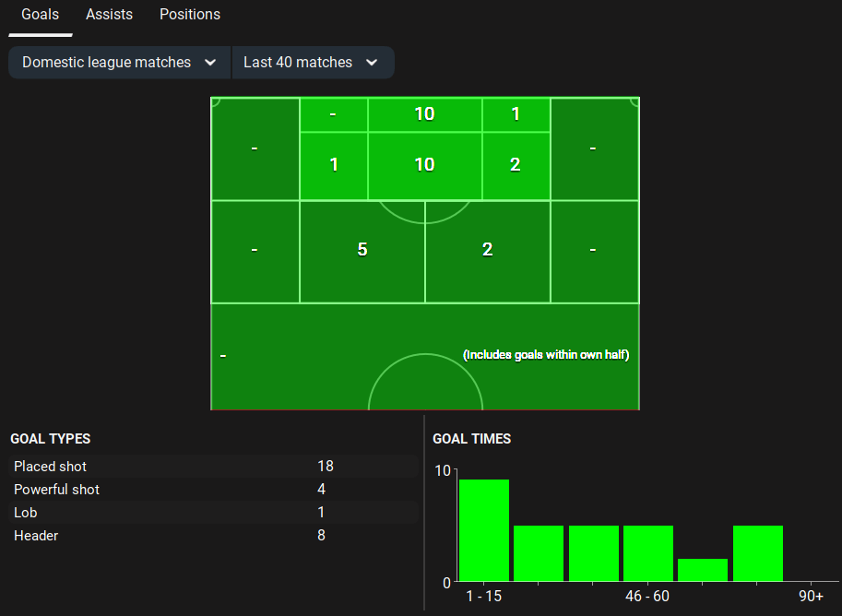Viewport: 842px width, 616px height.
Task: Click the own-half zone note text
Action: click(x=546, y=355)
